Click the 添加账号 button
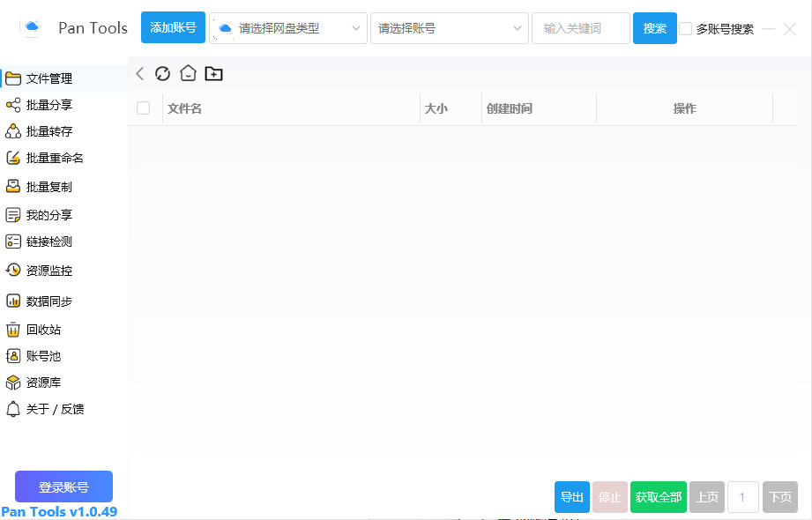Image resolution: width=812 pixels, height=520 pixels. coord(173,27)
